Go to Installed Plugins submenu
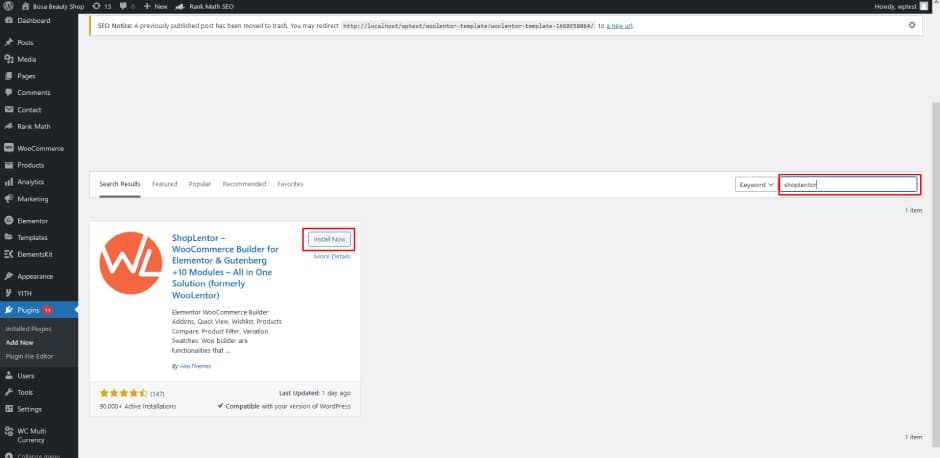This screenshot has height=458, width=940. click(x=28, y=329)
